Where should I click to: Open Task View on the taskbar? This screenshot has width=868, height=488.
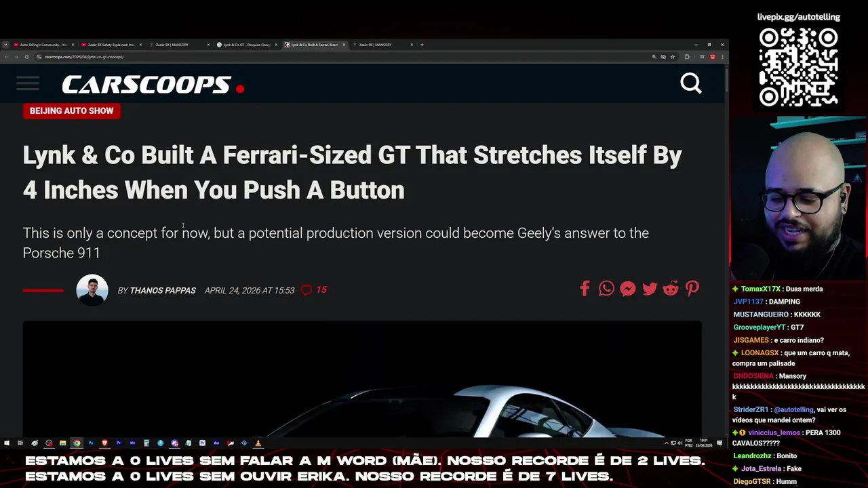(x=20, y=443)
